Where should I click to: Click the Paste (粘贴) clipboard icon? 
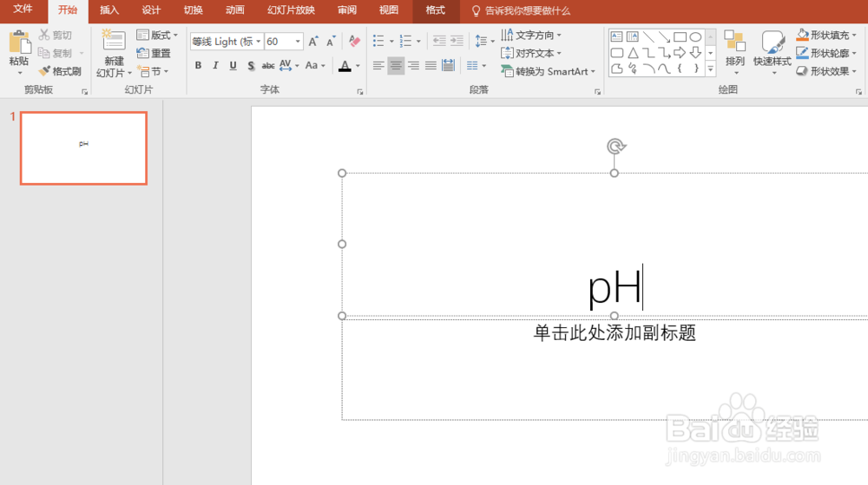coord(19,43)
